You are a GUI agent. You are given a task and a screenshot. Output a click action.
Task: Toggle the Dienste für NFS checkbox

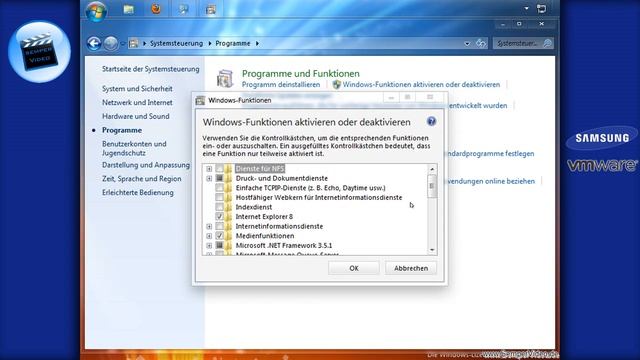pos(219,169)
